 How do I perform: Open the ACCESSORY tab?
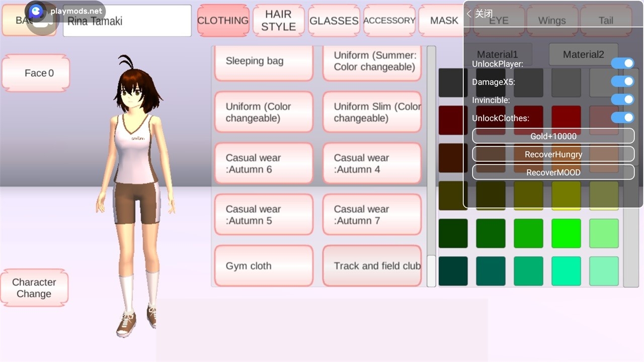[389, 21]
